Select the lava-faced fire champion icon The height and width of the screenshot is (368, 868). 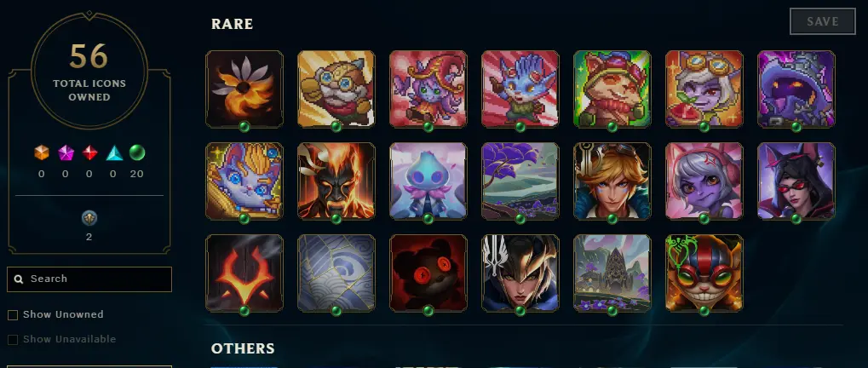(336, 181)
